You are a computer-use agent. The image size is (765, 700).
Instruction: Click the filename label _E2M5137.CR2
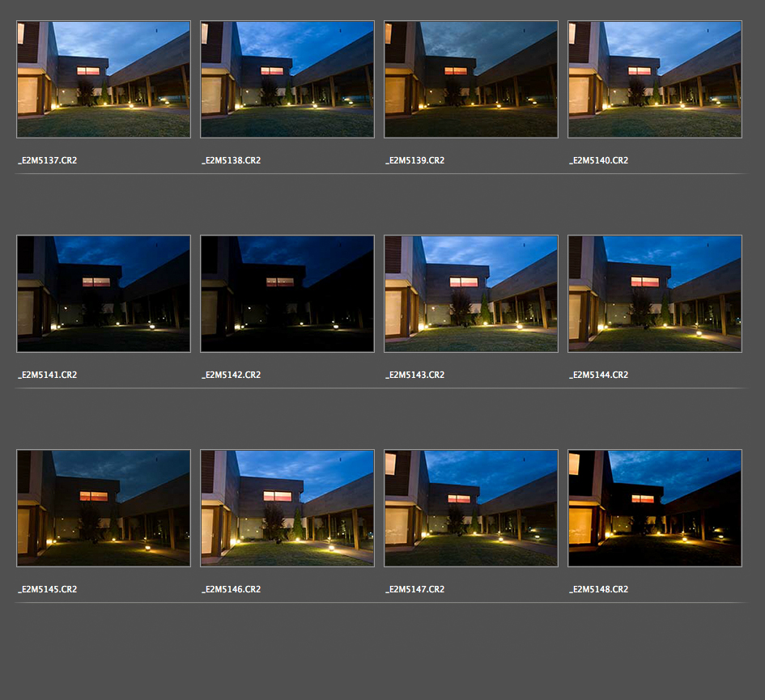click(x=47, y=161)
